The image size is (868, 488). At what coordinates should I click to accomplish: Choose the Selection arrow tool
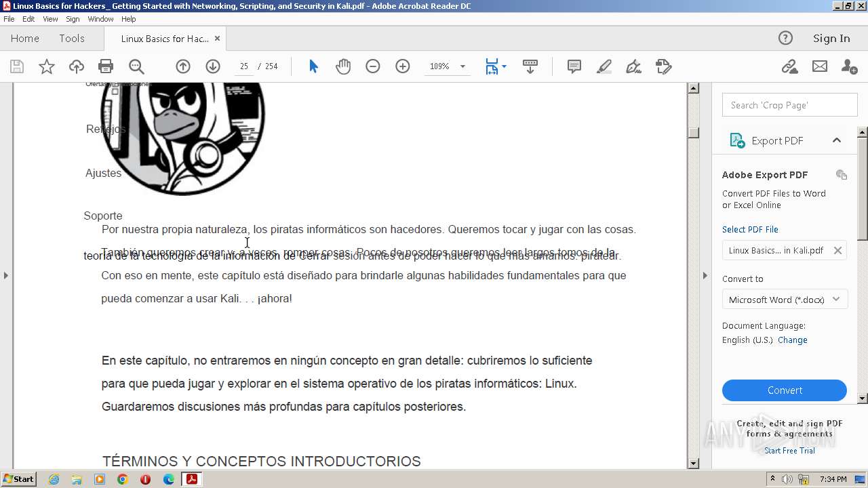click(313, 66)
